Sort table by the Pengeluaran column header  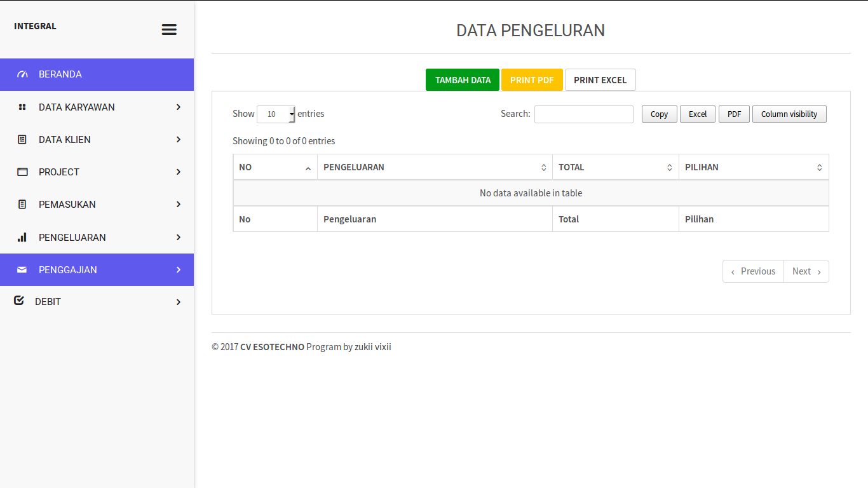[x=434, y=167]
